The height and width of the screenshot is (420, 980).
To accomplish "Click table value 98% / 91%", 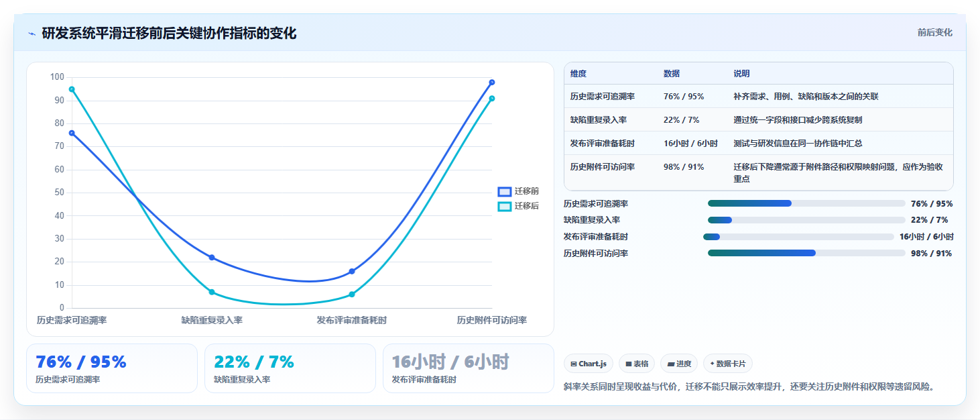I will tap(684, 167).
